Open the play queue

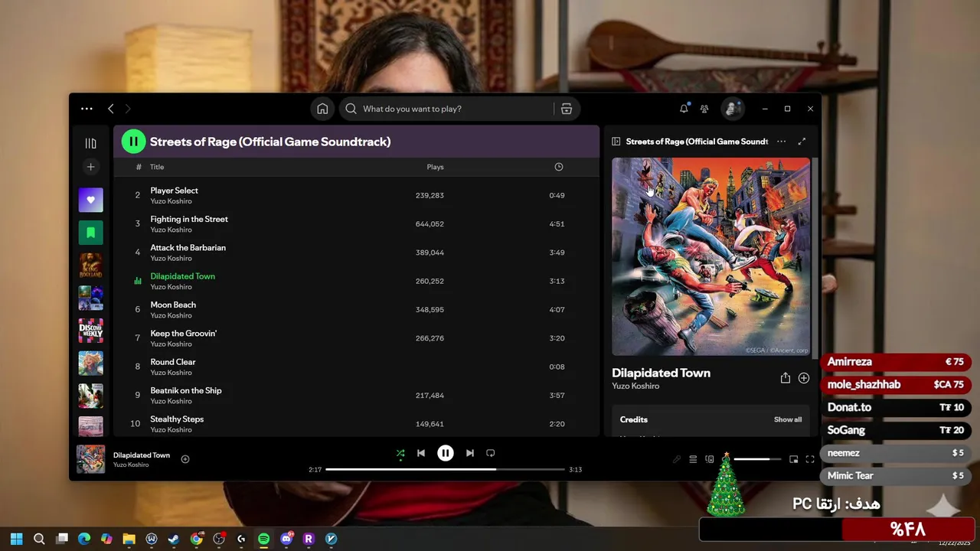click(x=693, y=459)
